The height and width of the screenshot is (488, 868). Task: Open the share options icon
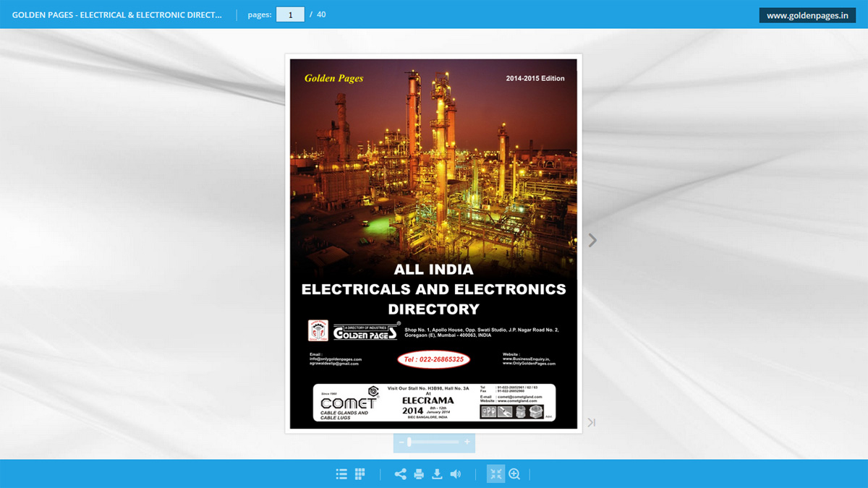[400, 474]
